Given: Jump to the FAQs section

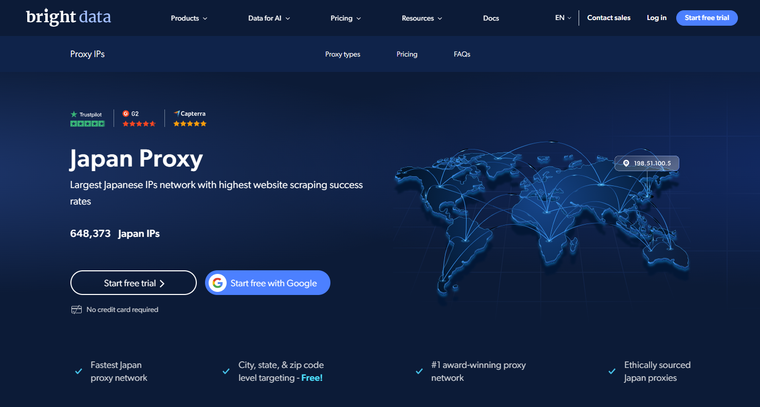Looking at the screenshot, I should click(x=462, y=54).
